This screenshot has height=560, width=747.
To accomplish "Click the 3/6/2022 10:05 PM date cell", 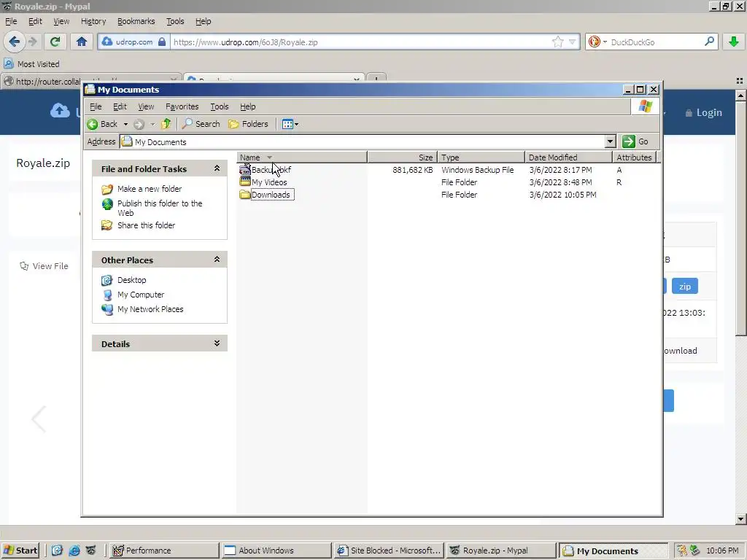I will click(562, 195).
